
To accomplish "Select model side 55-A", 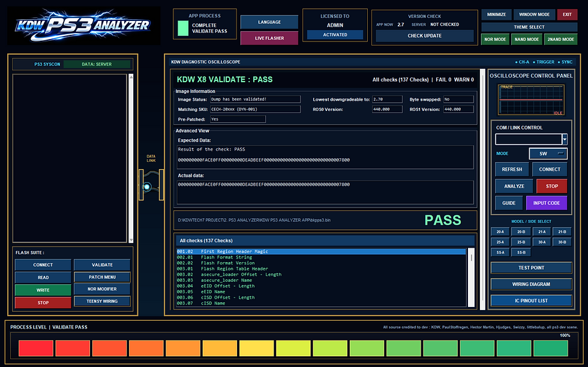I will pos(500,252).
